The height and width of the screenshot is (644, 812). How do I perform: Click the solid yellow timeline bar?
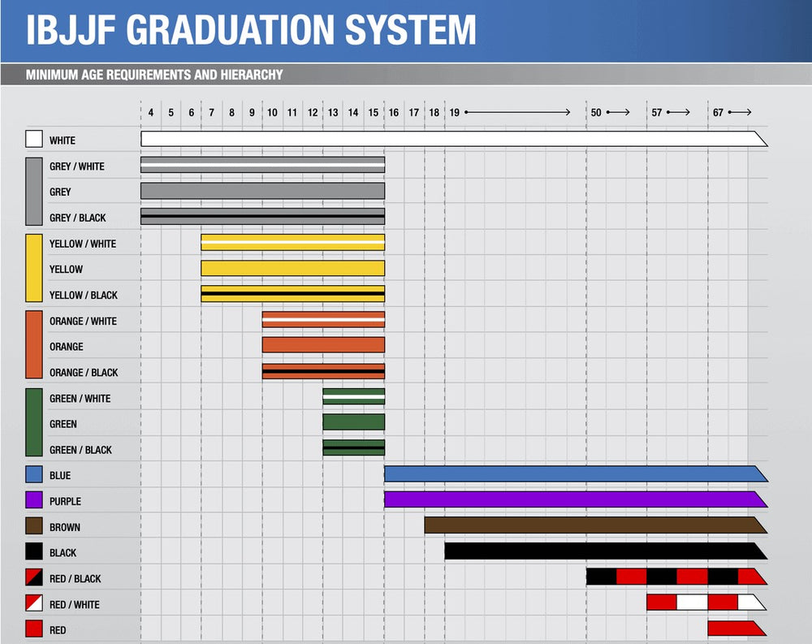click(x=293, y=268)
